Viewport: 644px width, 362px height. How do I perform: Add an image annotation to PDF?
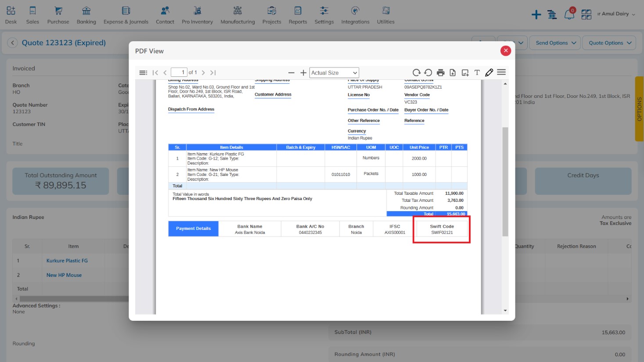pyautogui.click(x=465, y=72)
